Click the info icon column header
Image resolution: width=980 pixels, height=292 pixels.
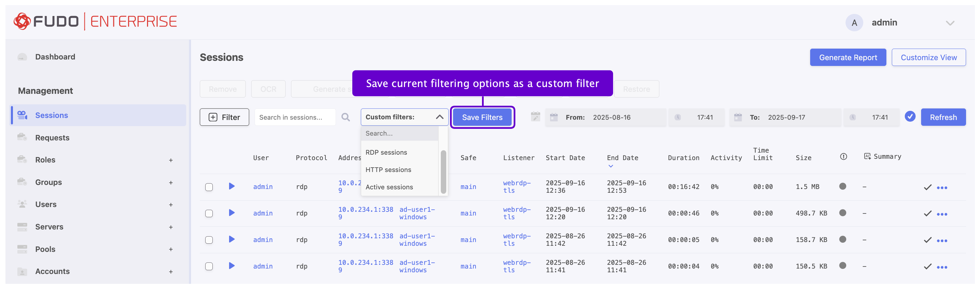pyautogui.click(x=843, y=156)
